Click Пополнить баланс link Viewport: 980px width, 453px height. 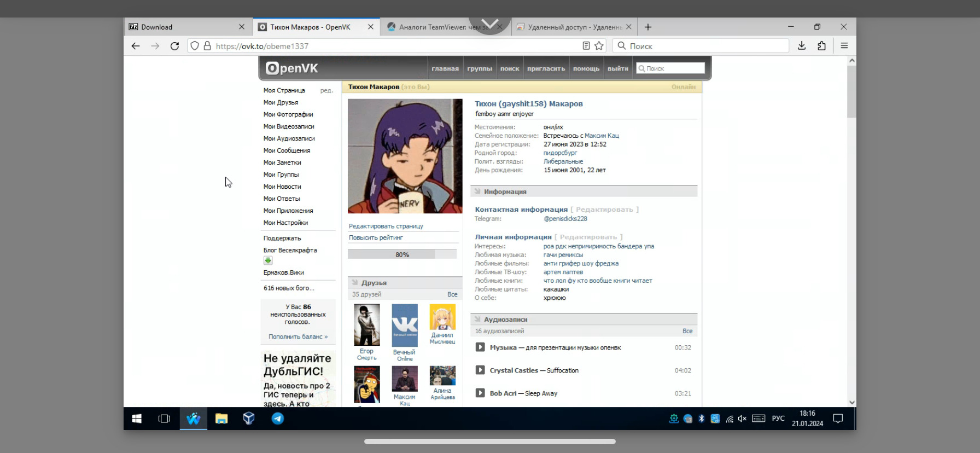tap(298, 337)
